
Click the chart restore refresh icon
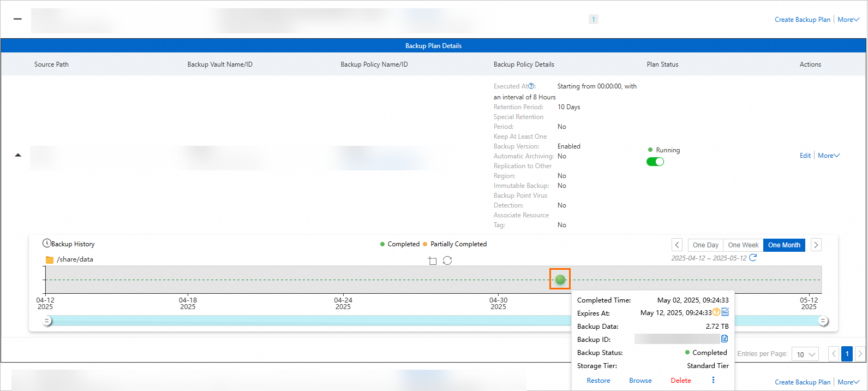click(x=447, y=261)
